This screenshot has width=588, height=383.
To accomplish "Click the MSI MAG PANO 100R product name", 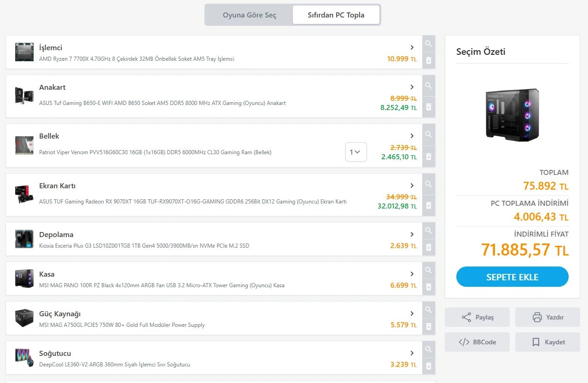I will [162, 285].
